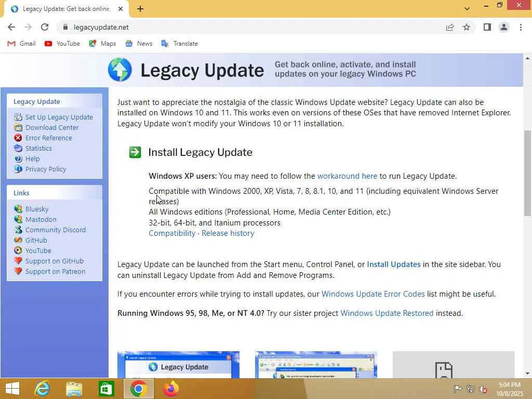Click the network tray icon
532x399 pixels.
470,389
